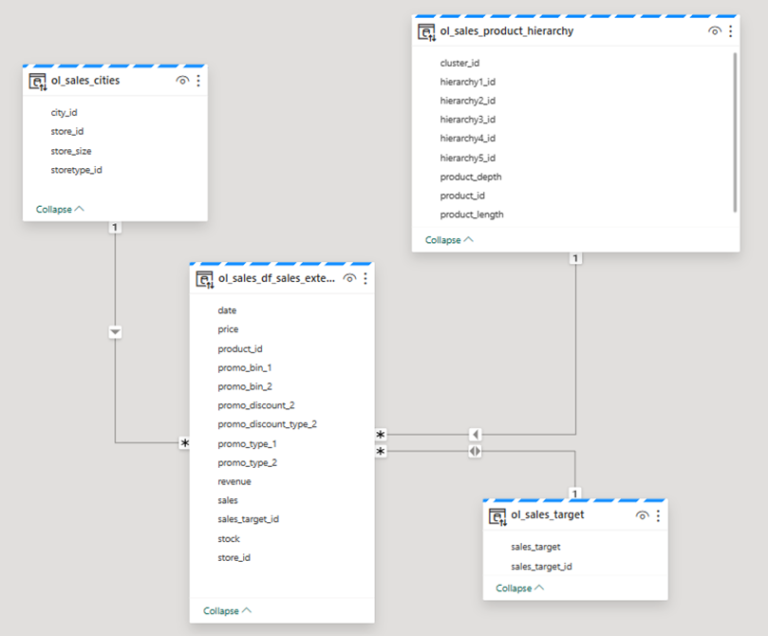Select the ol_sales_target table title
The height and width of the screenshot is (636, 768).
(x=548, y=515)
